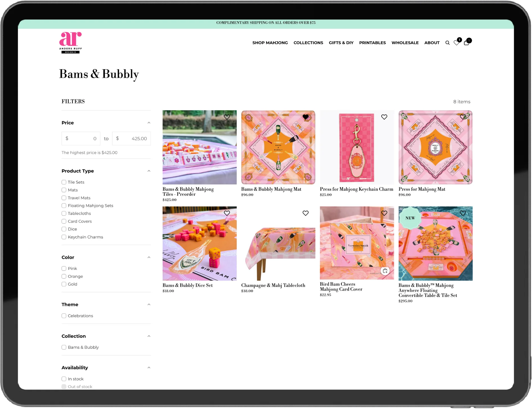Open the shopping cart bag icon
The image size is (532, 409).
pyautogui.click(x=466, y=43)
